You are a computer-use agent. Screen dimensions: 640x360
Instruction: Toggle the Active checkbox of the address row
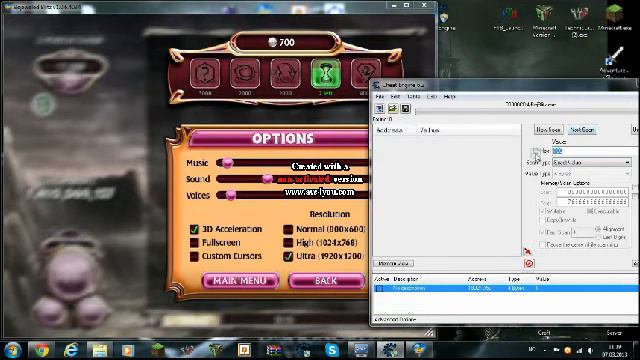pos(380,288)
